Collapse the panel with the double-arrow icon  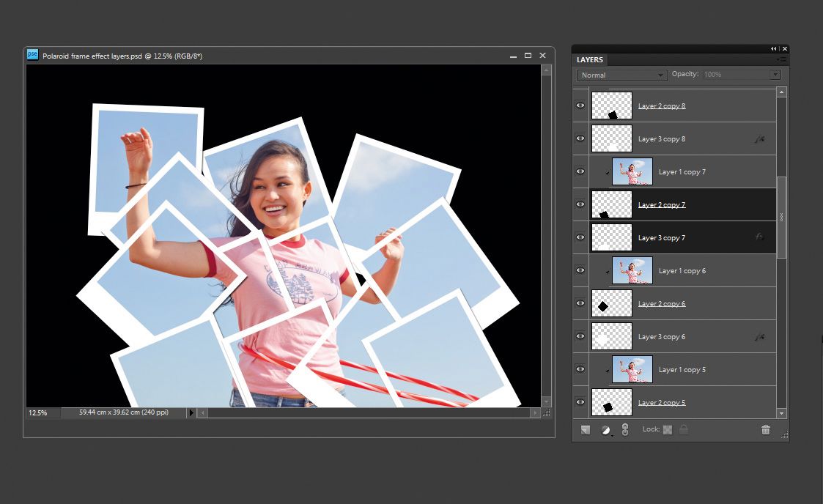(x=774, y=48)
